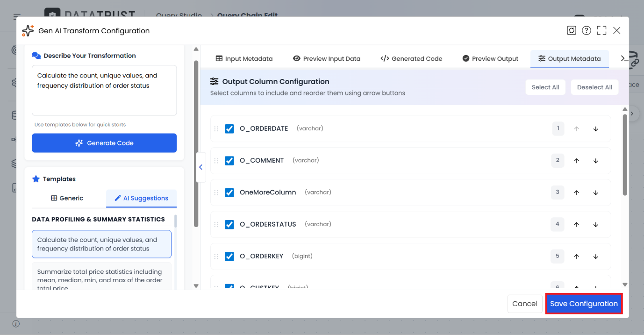Collapse the left panel with chevron
Screen dimensions: 644x335
[200, 167]
